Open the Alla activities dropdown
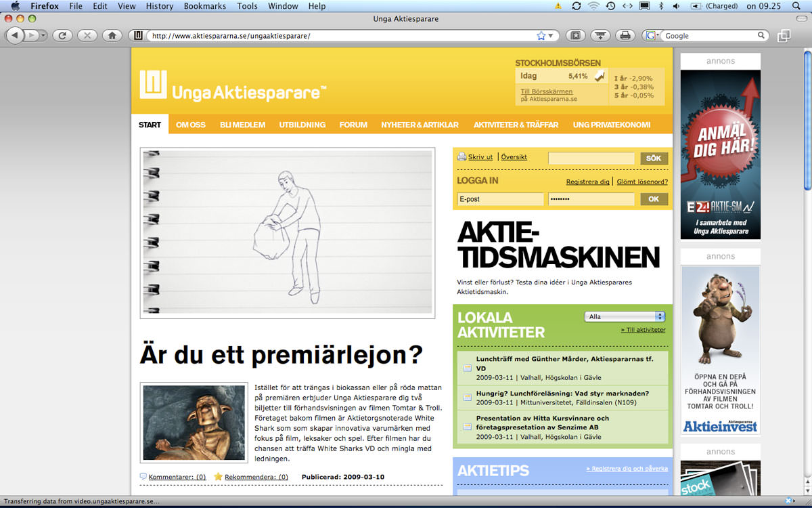 coord(625,316)
